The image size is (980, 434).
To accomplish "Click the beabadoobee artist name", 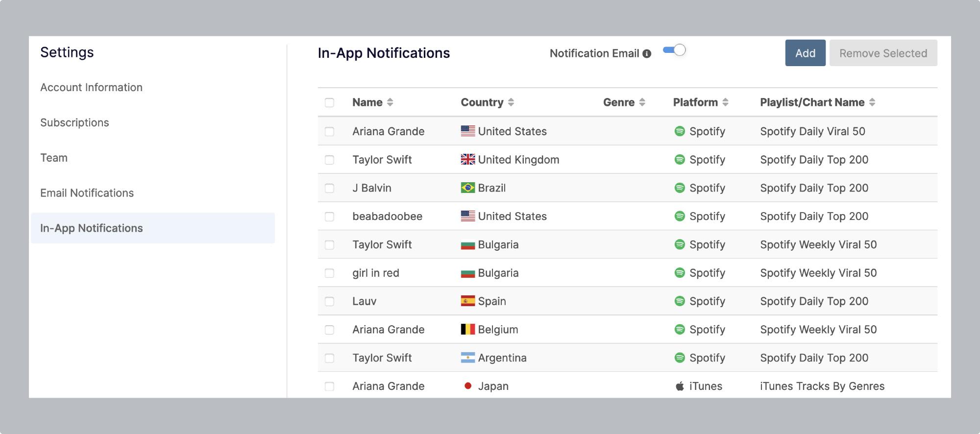I will (387, 216).
